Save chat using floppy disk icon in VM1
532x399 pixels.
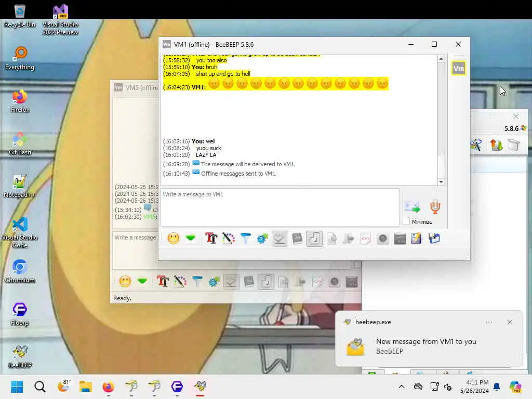pyautogui.click(x=434, y=238)
